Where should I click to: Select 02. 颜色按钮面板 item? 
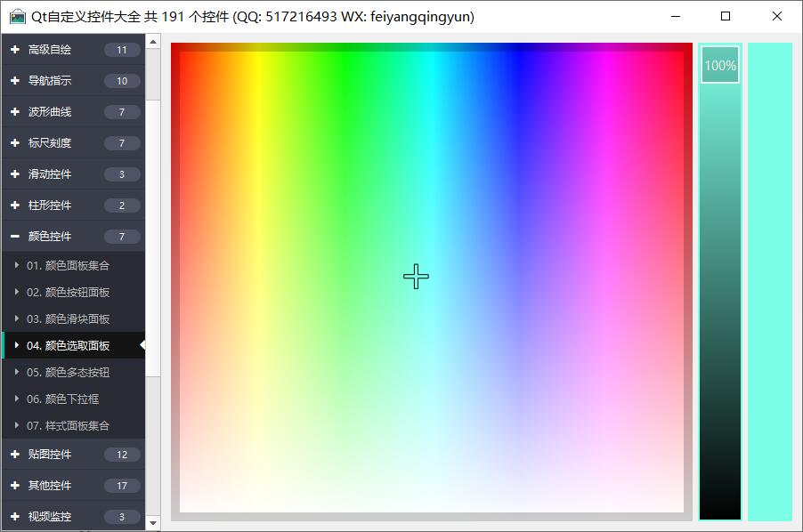pyautogui.click(x=69, y=292)
